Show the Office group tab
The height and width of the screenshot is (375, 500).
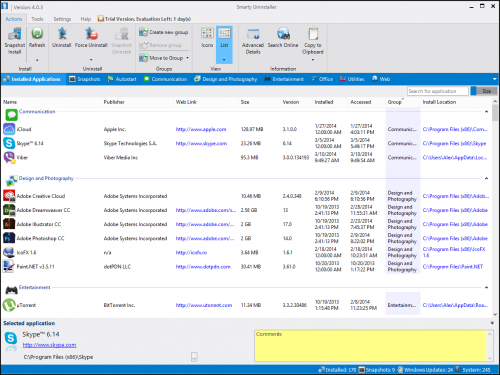pyautogui.click(x=322, y=79)
